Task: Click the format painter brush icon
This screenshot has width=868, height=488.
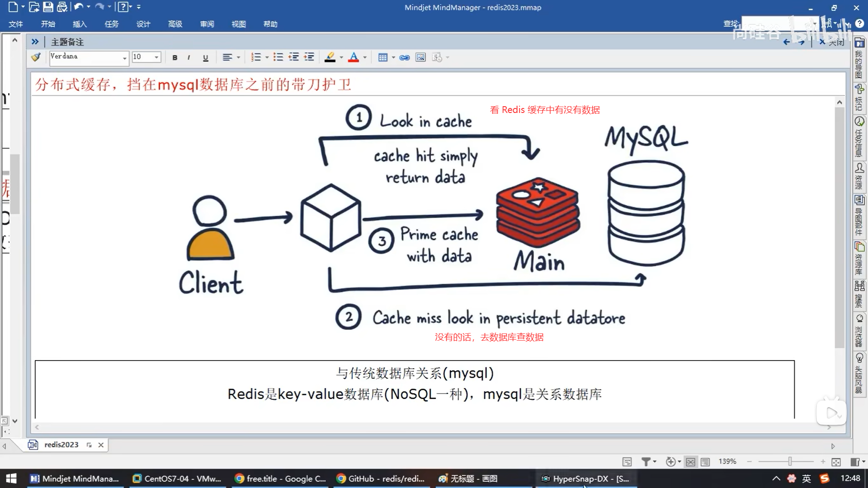Action: pyautogui.click(x=36, y=57)
